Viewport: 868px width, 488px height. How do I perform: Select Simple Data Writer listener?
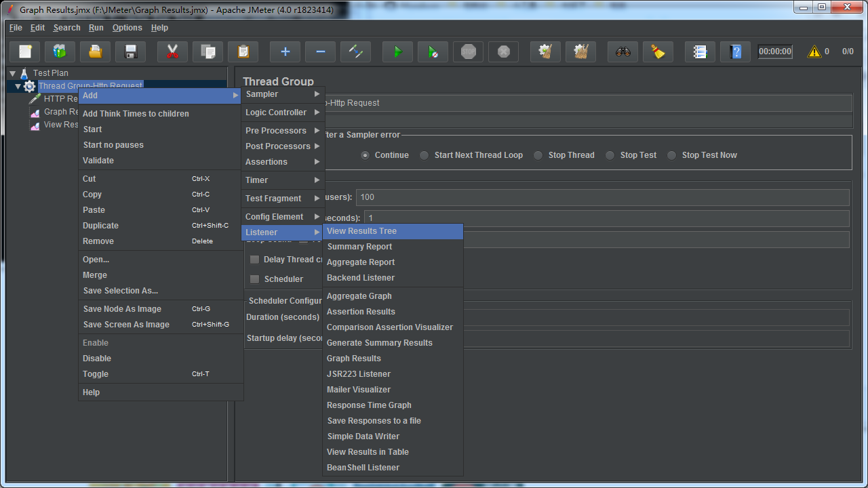coord(393,436)
